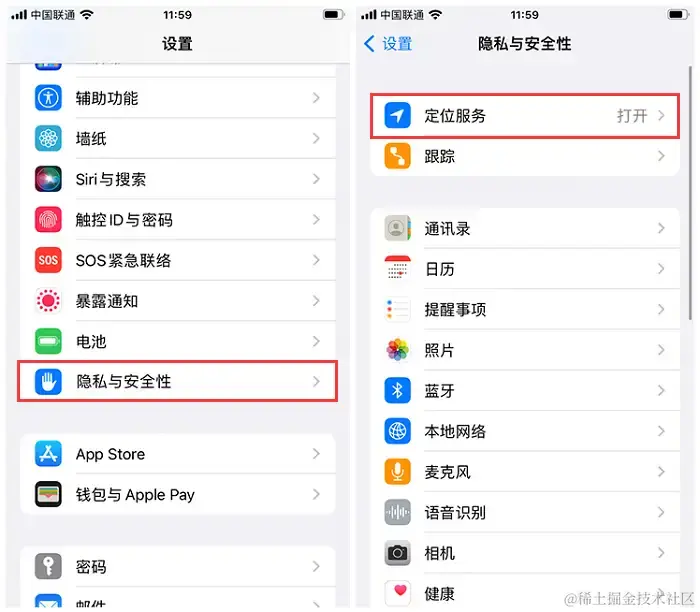This screenshot has width=700, height=612.
Task: Select the fingerprint 触控ID与密码 icon
Action: (x=48, y=220)
